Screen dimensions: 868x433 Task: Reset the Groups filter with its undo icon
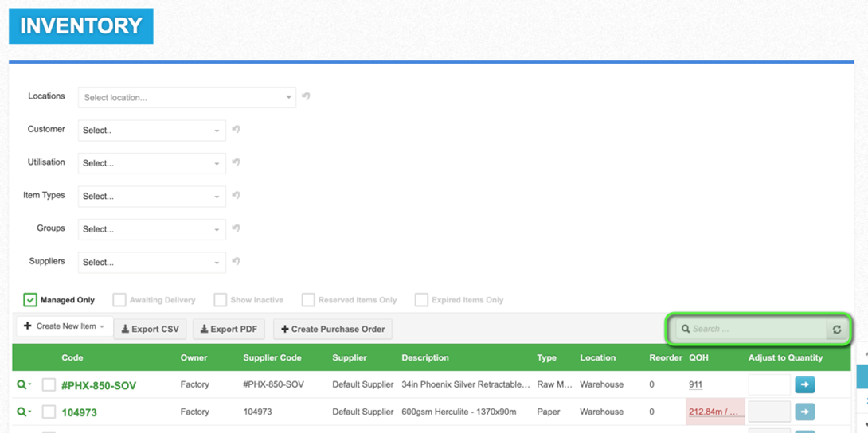(236, 228)
